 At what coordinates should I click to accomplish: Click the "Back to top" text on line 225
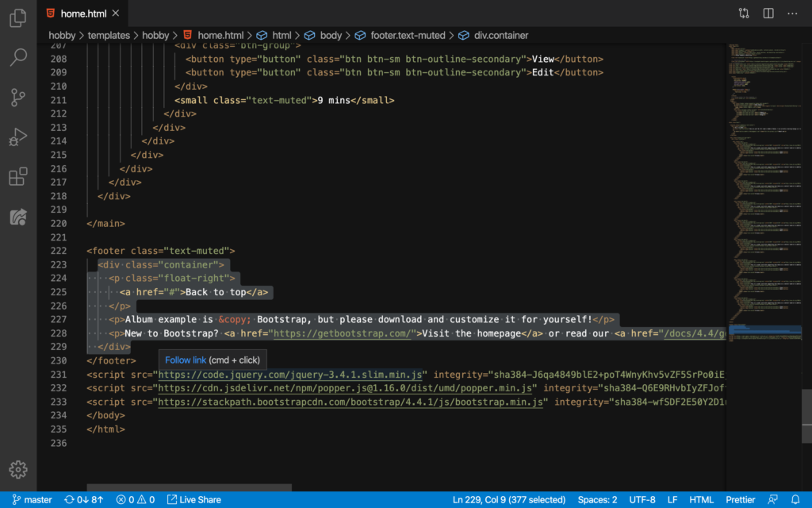pos(216,292)
